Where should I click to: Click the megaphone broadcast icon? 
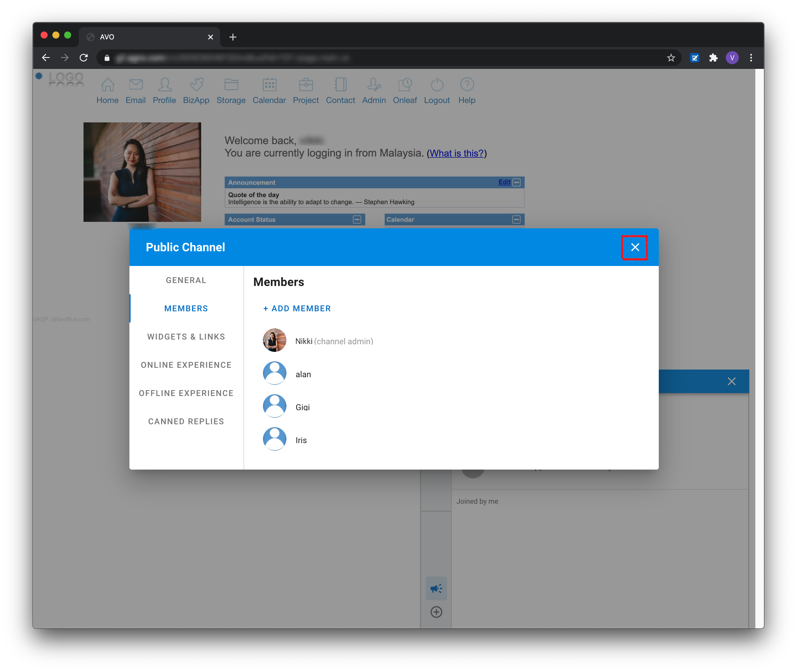(436, 588)
